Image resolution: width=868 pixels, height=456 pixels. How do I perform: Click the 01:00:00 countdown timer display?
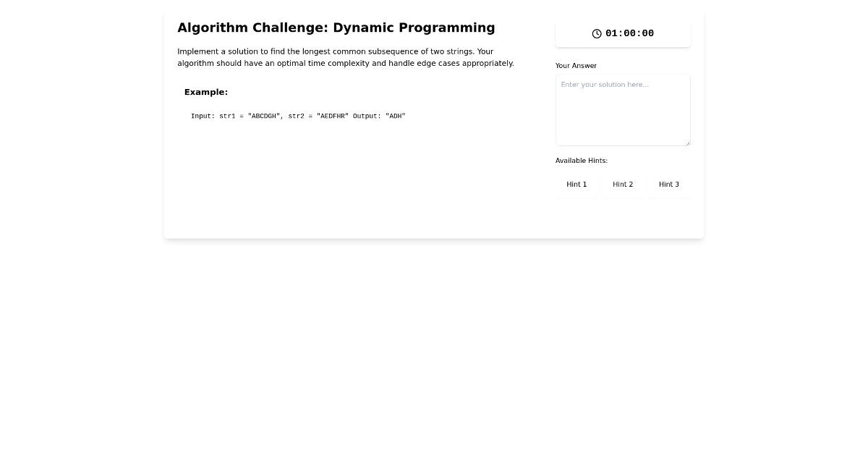[629, 33]
